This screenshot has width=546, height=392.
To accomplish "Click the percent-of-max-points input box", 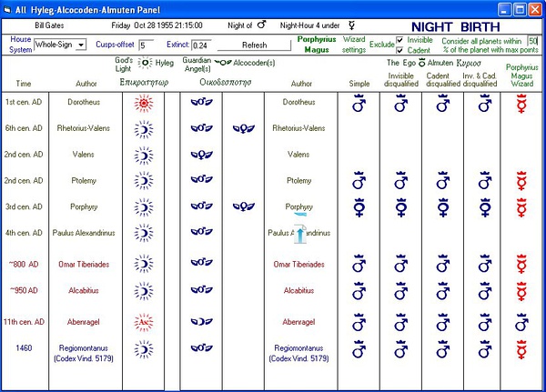I will click(x=533, y=41).
